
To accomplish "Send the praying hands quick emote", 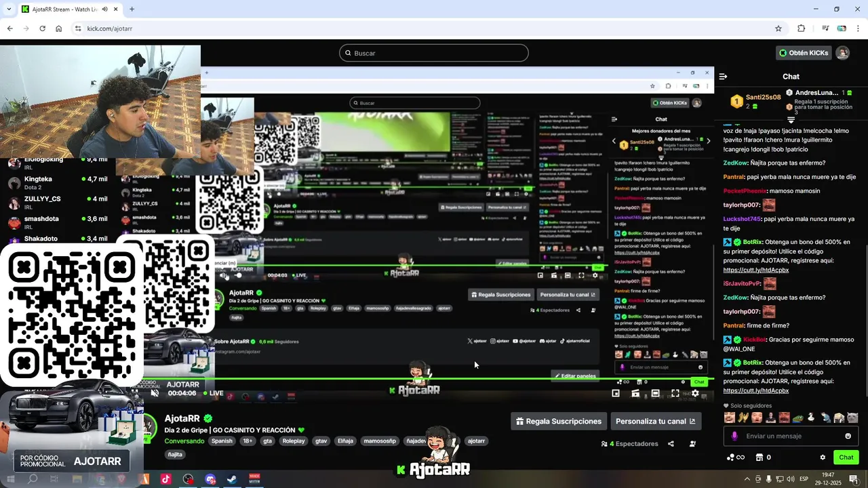I will tap(743, 418).
